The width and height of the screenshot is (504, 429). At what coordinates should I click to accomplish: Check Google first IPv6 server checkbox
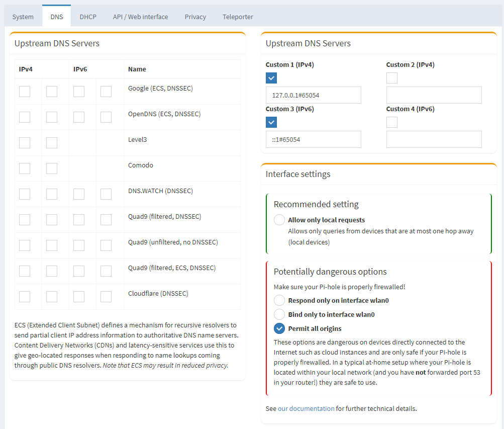[79, 92]
